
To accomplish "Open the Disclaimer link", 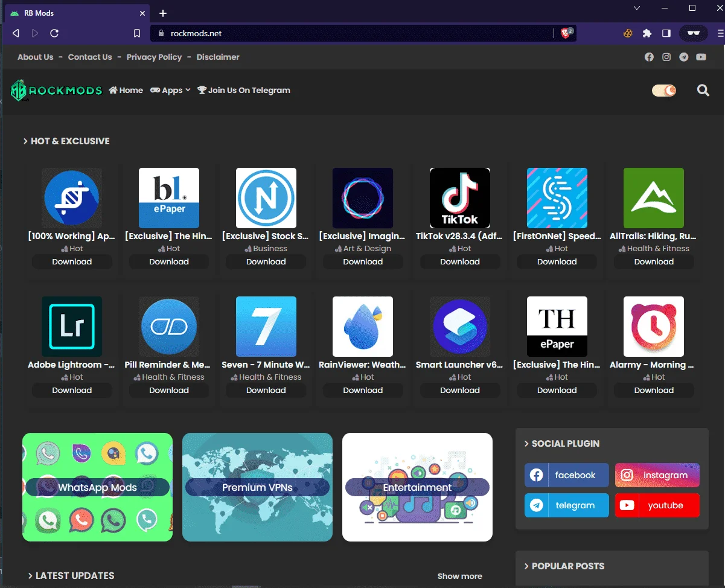I will click(218, 57).
